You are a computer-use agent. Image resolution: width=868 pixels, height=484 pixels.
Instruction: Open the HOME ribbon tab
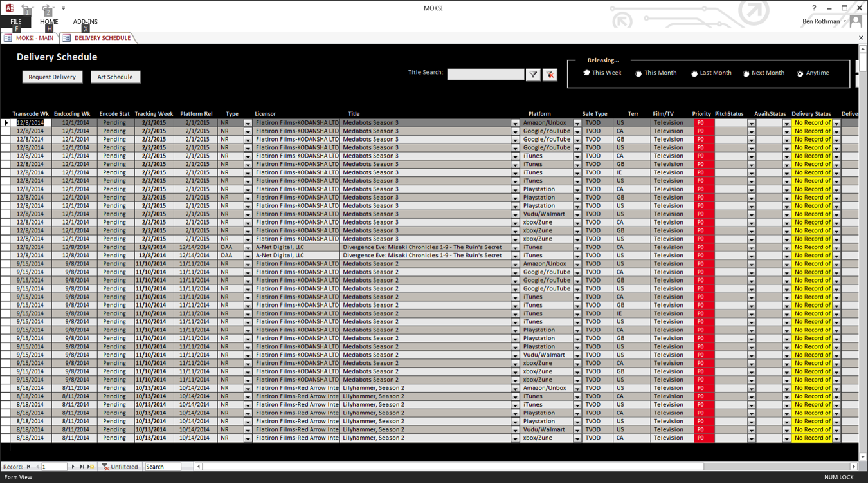(x=49, y=22)
